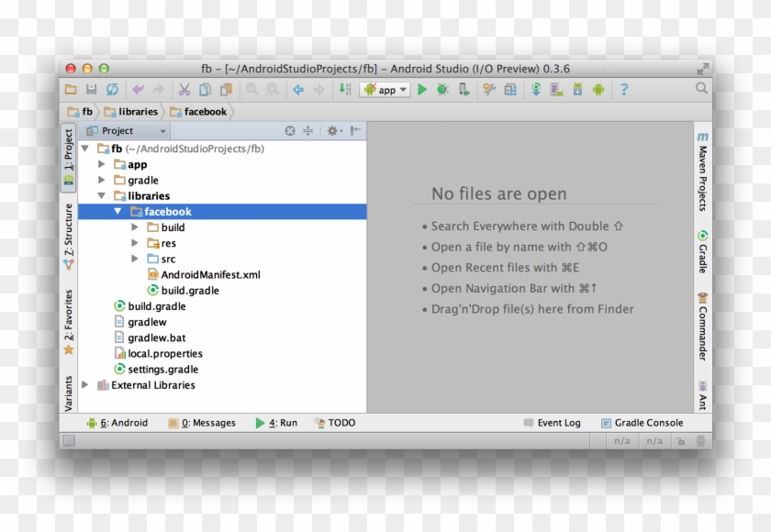The image size is (771, 532).
Task: Click the Paste clipboard icon
Action: pyautogui.click(x=226, y=89)
